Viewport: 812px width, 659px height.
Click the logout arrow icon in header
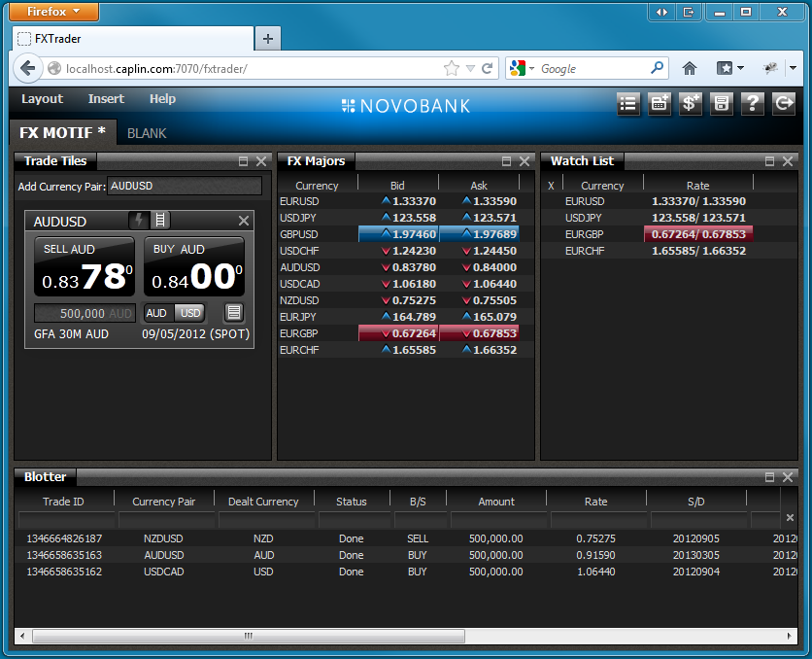[x=784, y=104]
